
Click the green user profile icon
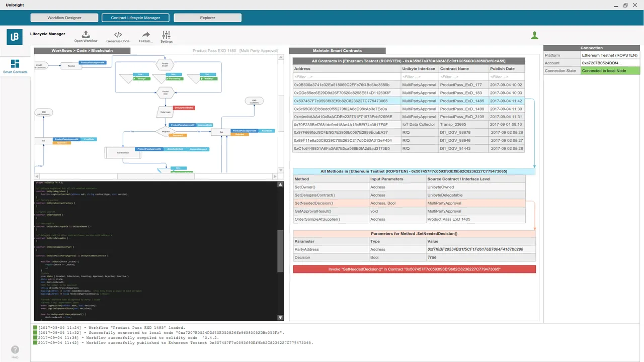535,35
